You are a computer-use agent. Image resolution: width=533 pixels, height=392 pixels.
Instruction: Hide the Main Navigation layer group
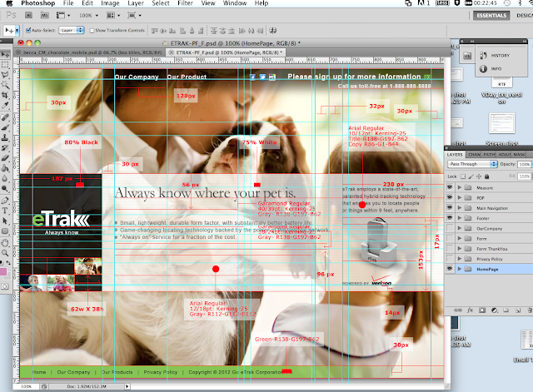(x=450, y=207)
